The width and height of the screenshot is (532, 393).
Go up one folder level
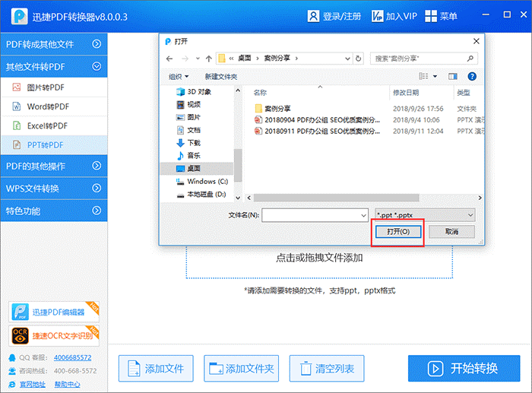click(x=209, y=59)
